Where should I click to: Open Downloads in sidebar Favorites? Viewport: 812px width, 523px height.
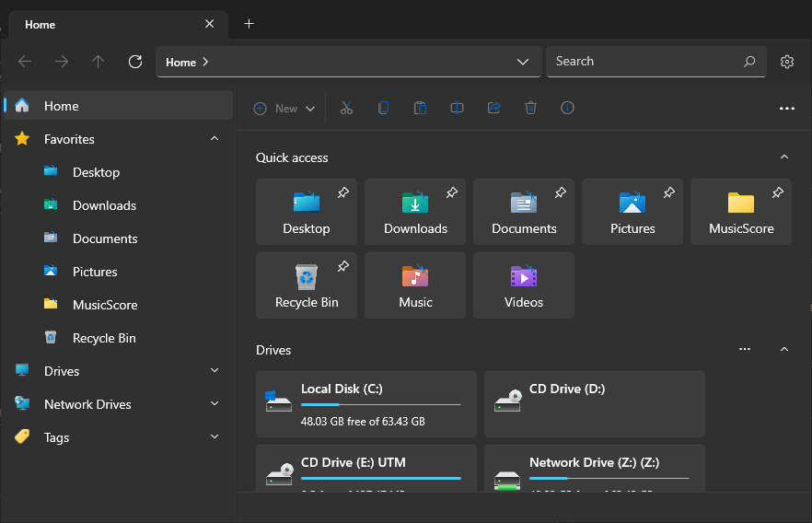coord(118,205)
